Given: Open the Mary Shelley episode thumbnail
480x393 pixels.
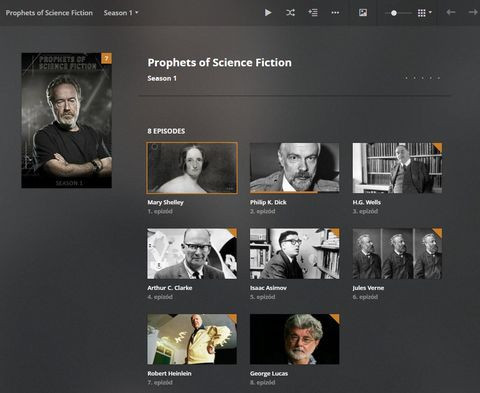Looking at the screenshot, I should tap(192, 168).
